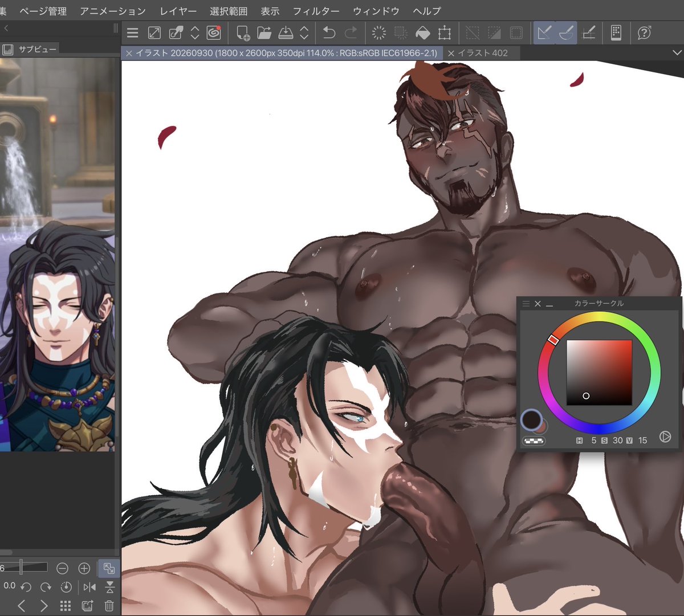Click the Fill bucket icon in command bar

pyautogui.click(x=422, y=33)
